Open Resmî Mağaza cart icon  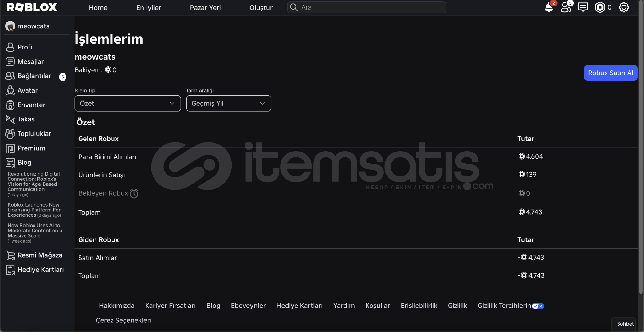(10, 255)
